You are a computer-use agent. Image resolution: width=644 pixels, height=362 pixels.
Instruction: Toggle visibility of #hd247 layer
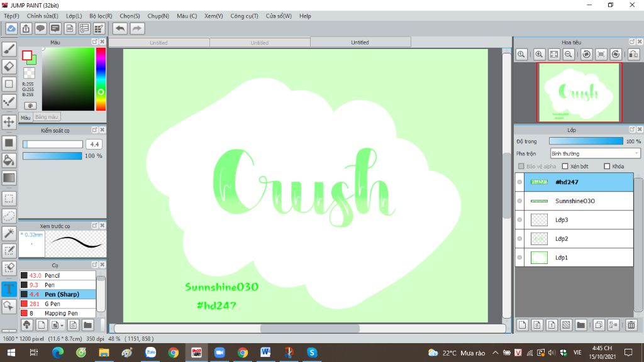coord(519,182)
